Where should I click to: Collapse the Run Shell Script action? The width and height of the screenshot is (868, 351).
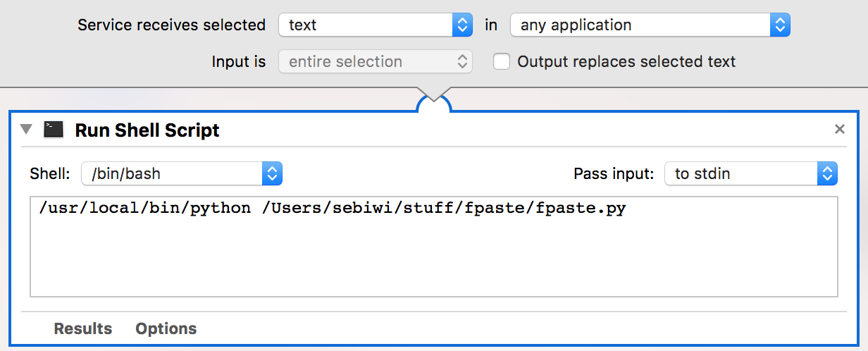click(27, 130)
